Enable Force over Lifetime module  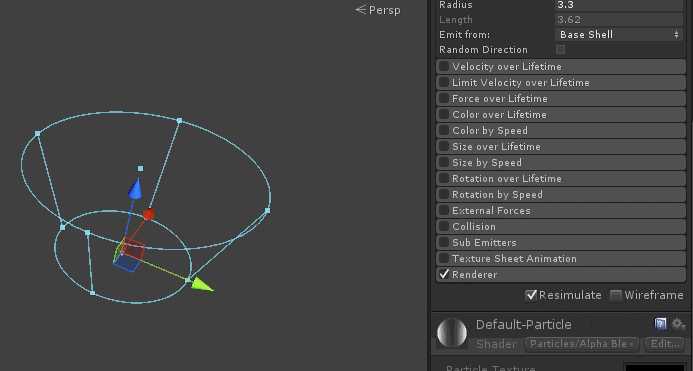click(x=443, y=99)
